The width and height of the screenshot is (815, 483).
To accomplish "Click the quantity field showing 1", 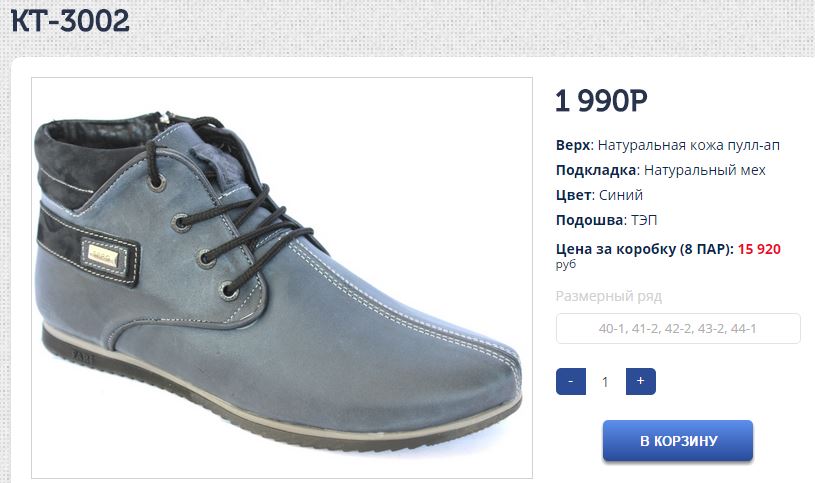I will [x=606, y=382].
